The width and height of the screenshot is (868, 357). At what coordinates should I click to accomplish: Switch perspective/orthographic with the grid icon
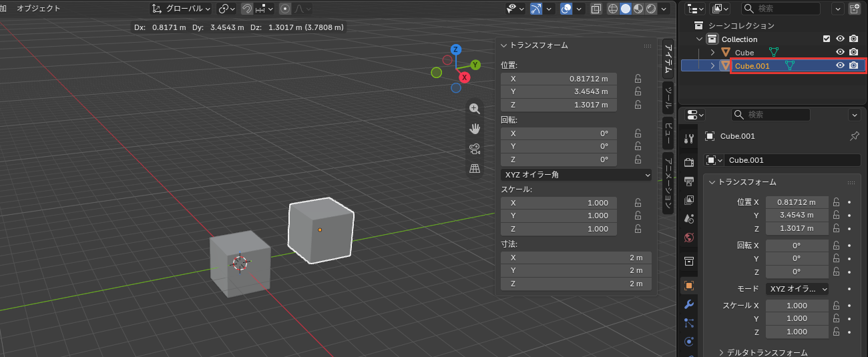pos(475,169)
